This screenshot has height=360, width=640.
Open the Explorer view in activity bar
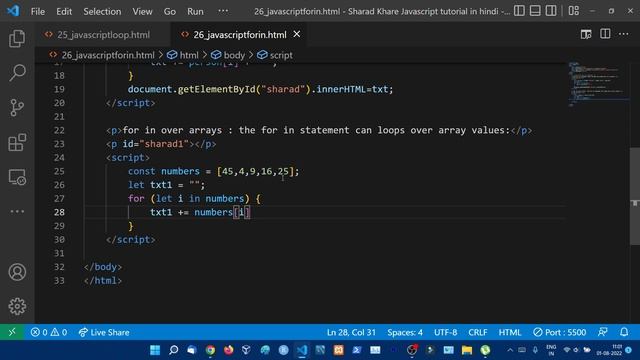(17, 38)
